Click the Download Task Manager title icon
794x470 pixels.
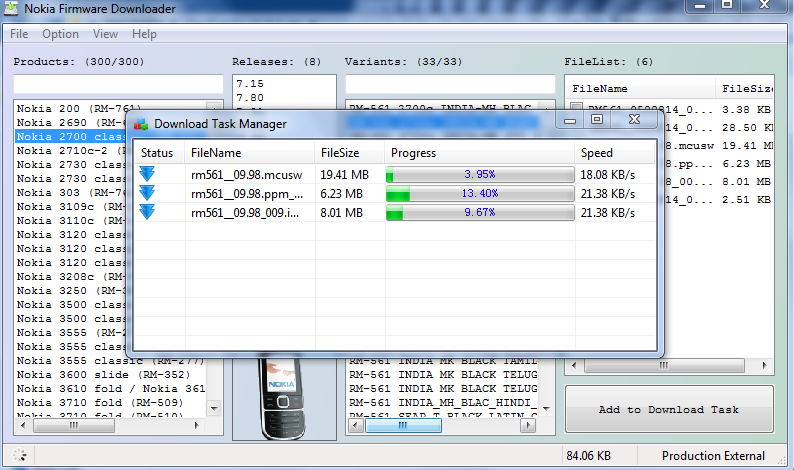[141, 124]
